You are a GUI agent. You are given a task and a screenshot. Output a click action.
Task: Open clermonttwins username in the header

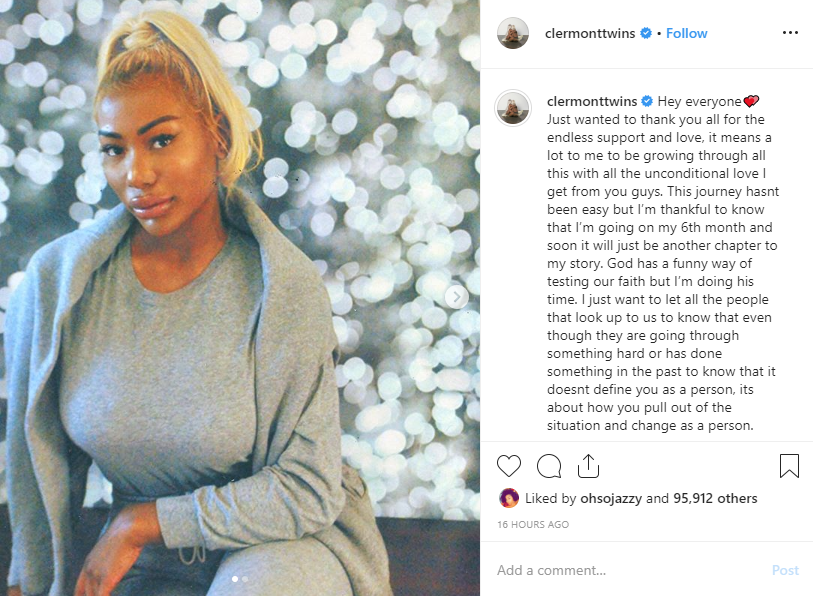(590, 33)
